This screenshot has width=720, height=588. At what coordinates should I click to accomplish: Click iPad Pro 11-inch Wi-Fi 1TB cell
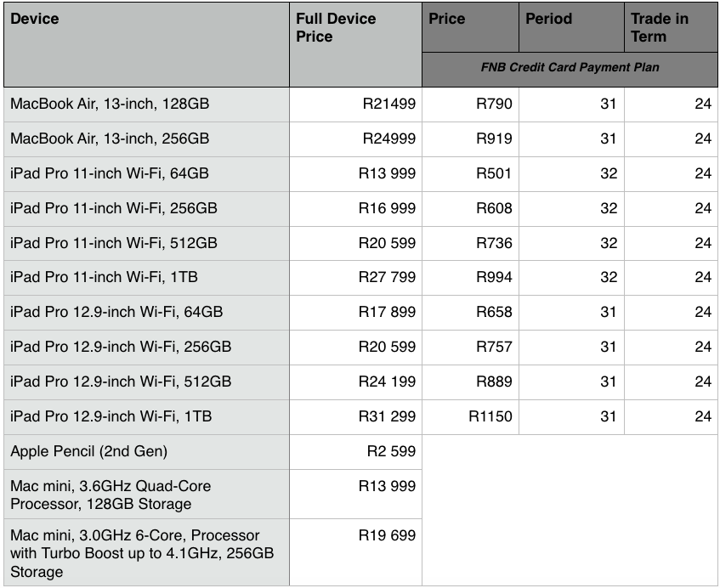pyautogui.click(x=104, y=278)
